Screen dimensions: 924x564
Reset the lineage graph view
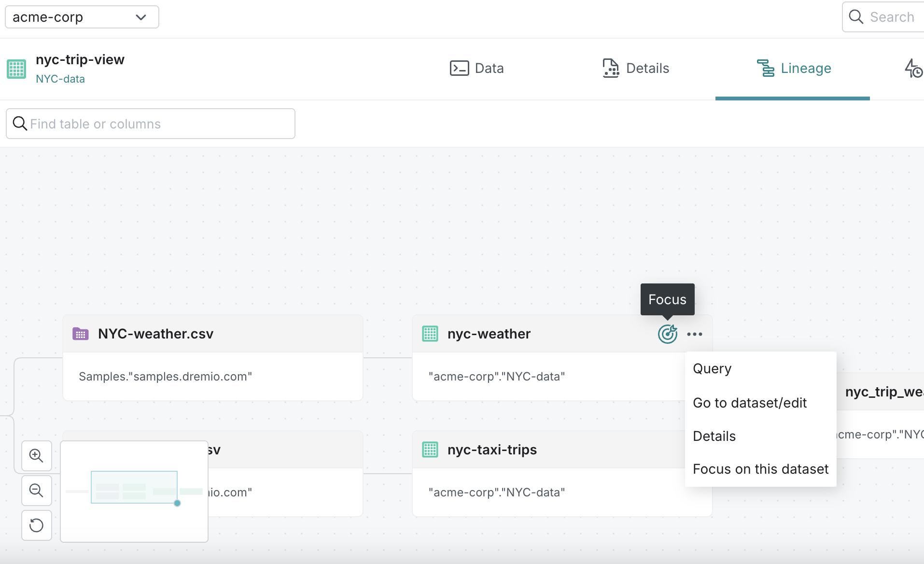click(36, 525)
